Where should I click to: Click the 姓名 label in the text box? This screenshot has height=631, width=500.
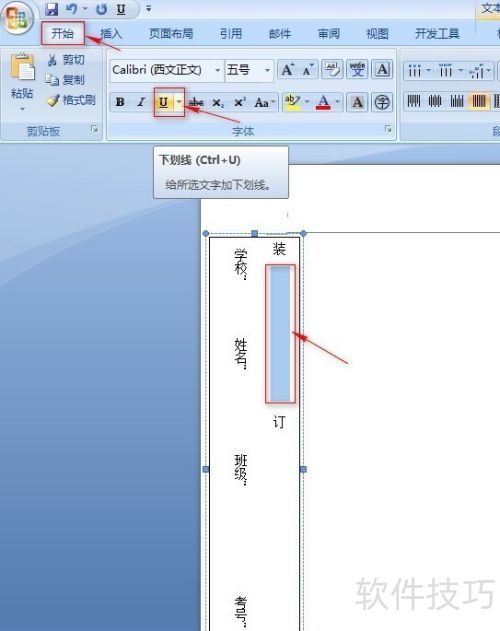coord(241,354)
